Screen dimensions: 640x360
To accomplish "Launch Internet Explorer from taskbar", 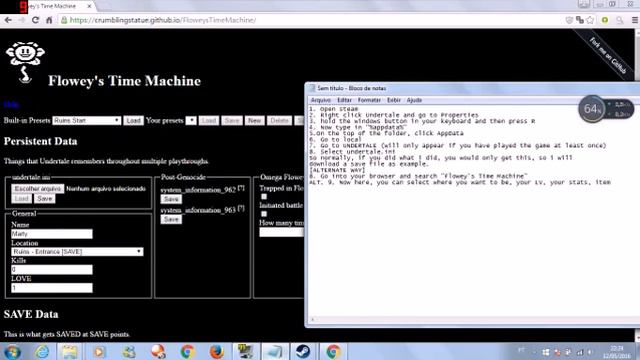I will coord(42,351).
